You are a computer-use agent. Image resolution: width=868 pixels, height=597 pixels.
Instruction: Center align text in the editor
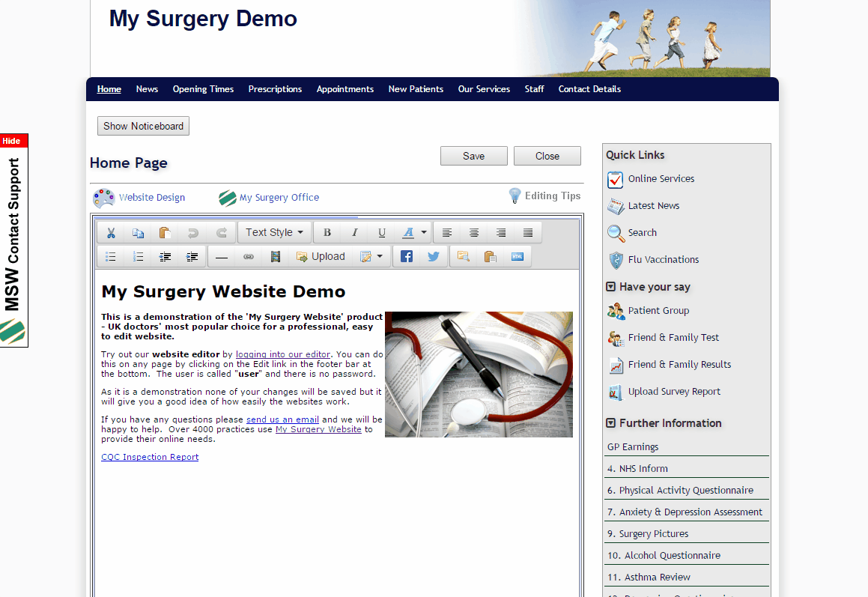coord(474,232)
